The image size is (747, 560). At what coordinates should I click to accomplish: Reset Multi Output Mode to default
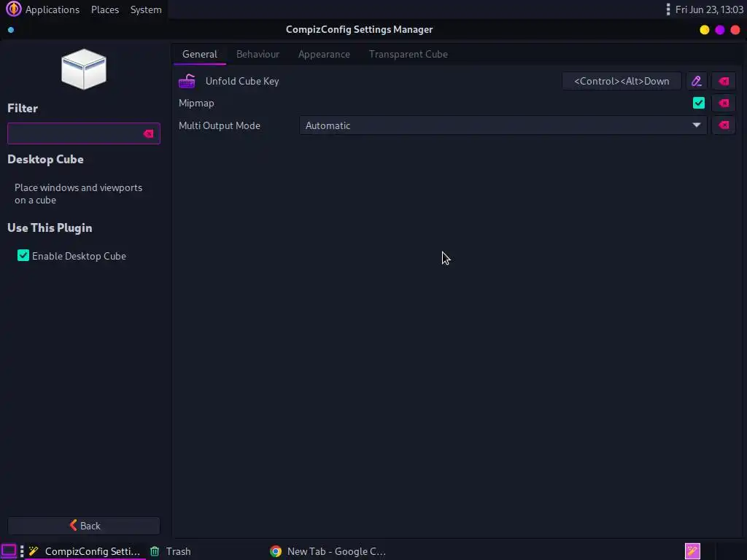point(724,125)
